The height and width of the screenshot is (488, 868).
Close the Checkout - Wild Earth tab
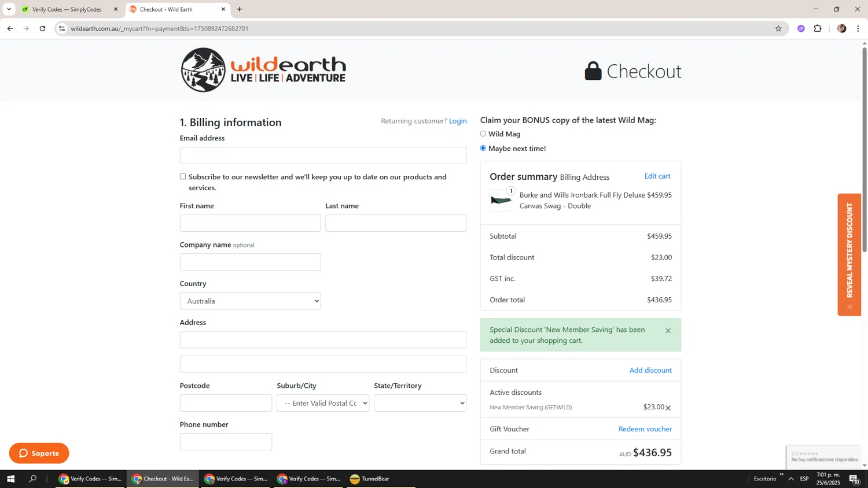[223, 9]
